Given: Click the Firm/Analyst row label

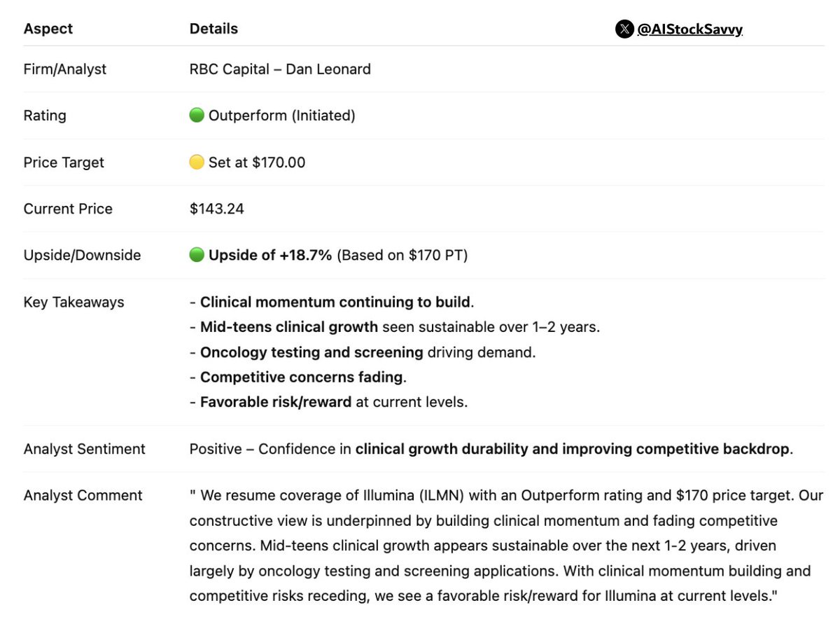Looking at the screenshot, I should [65, 69].
